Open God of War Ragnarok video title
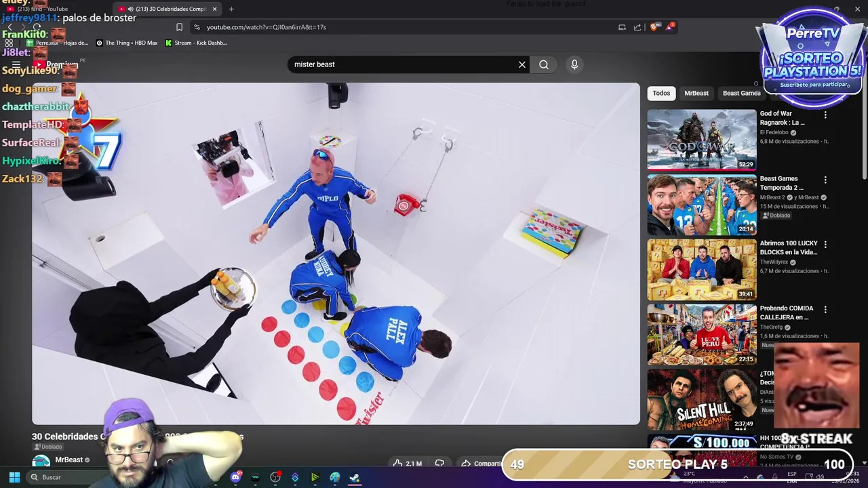868x488 pixels. click(x=782, y=118)
